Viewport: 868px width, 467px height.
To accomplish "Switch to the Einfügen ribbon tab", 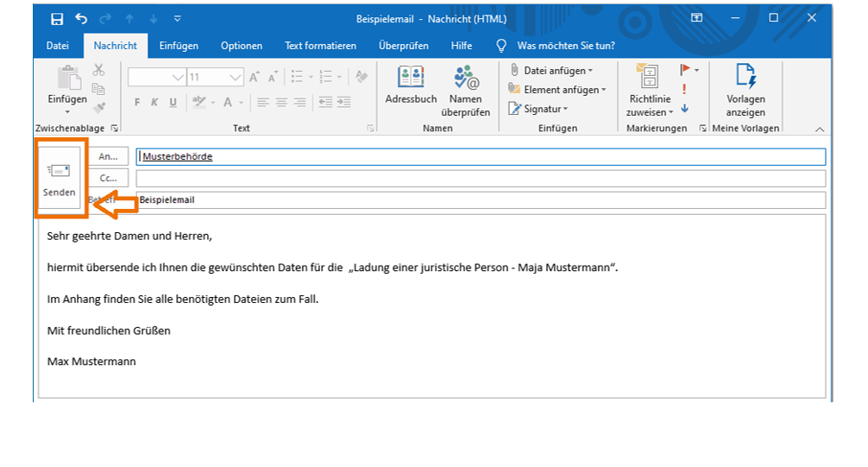I will pos(179,46).
